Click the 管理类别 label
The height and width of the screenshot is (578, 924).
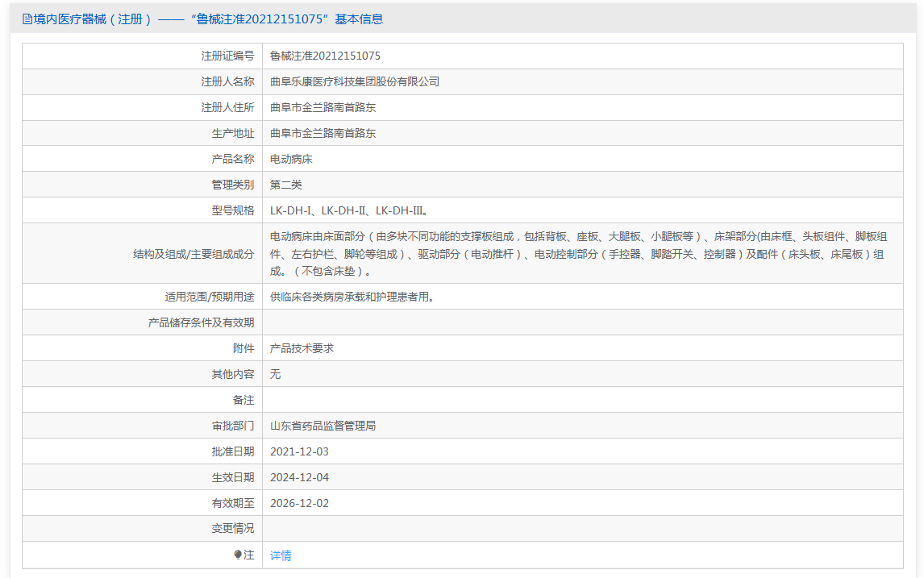pyautogui.click(x=233, y=185)
